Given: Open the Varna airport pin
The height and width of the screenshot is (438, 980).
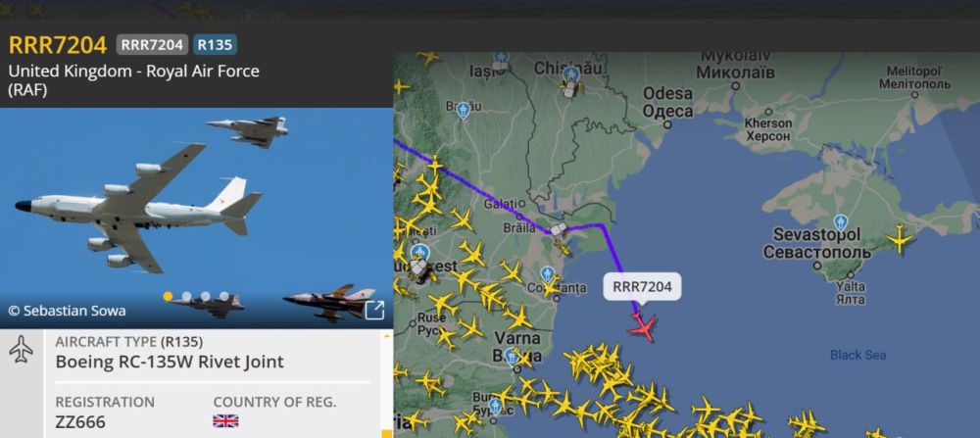Looking at the screenshot, I should [513, 357].
